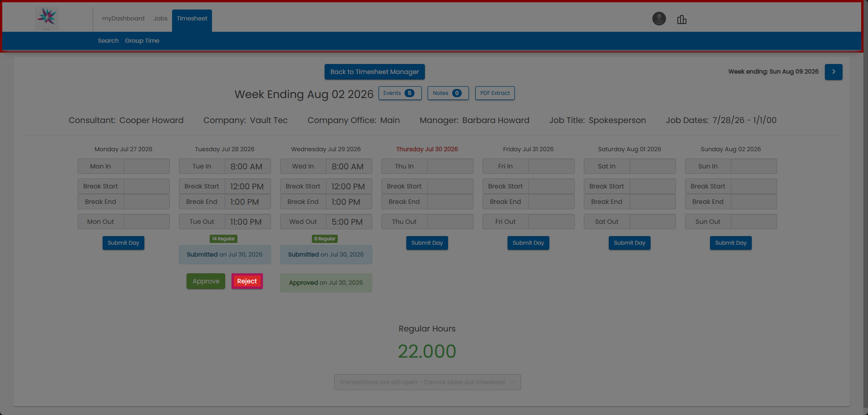Submit Day for Sunday Aug 02
The image size is (868, 415).
tap(731, 243)
